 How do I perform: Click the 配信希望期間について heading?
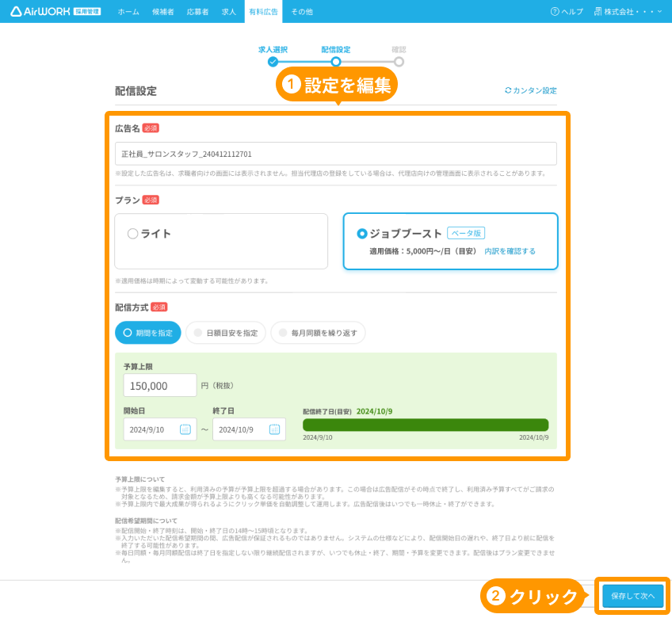click(146, 521)
